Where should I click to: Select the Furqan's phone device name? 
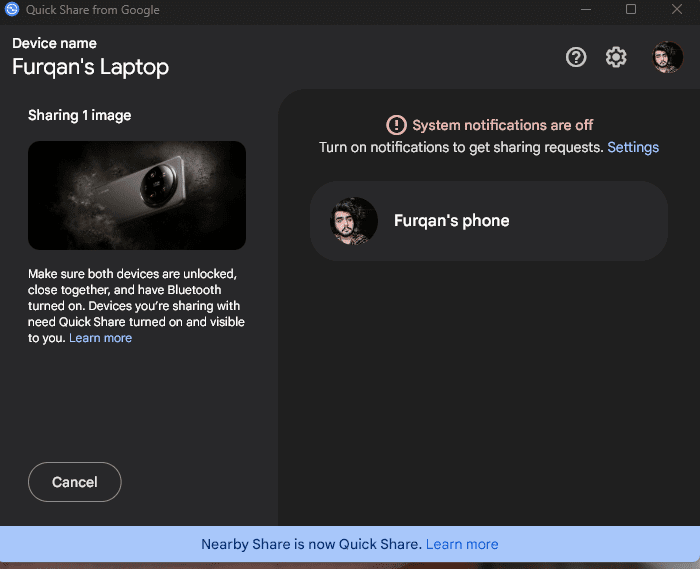coord(451,221)
